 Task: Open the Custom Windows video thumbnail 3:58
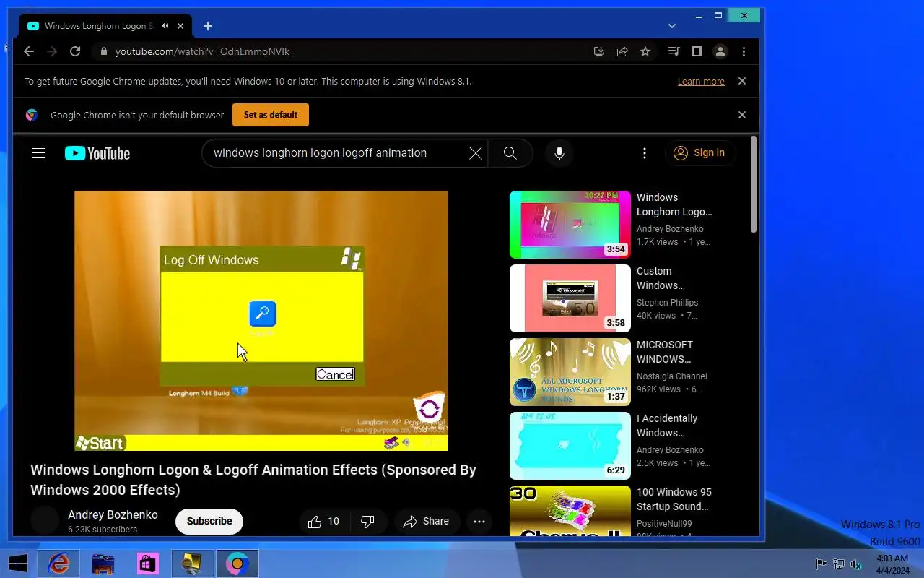[570, 298]
